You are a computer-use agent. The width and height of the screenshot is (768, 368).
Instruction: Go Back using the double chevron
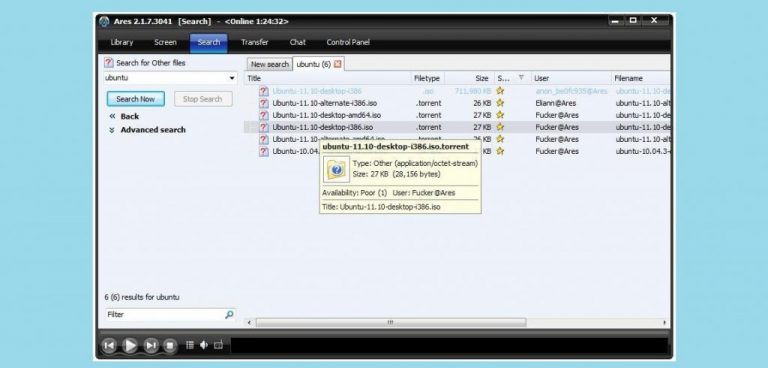(x=112, y=116)
